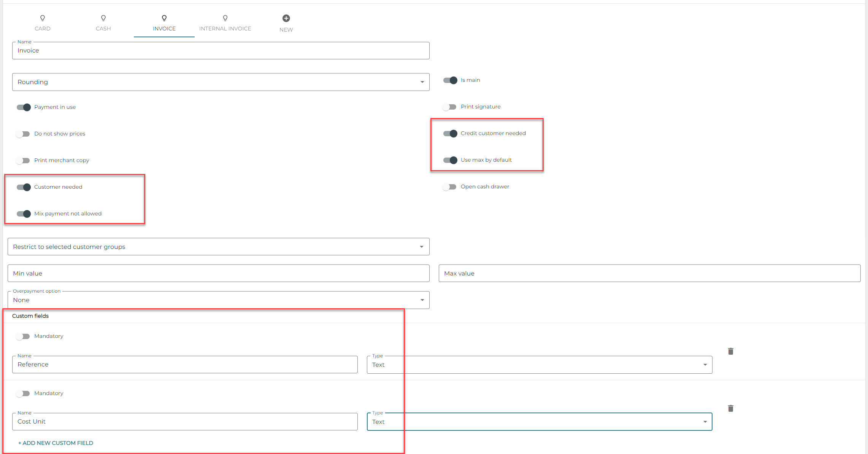Switch to the CARD tab

click(x=43, y=29)
